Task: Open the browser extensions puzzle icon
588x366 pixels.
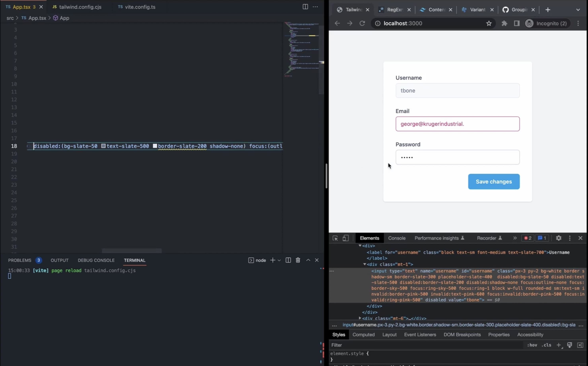Action: coord(504,23)
